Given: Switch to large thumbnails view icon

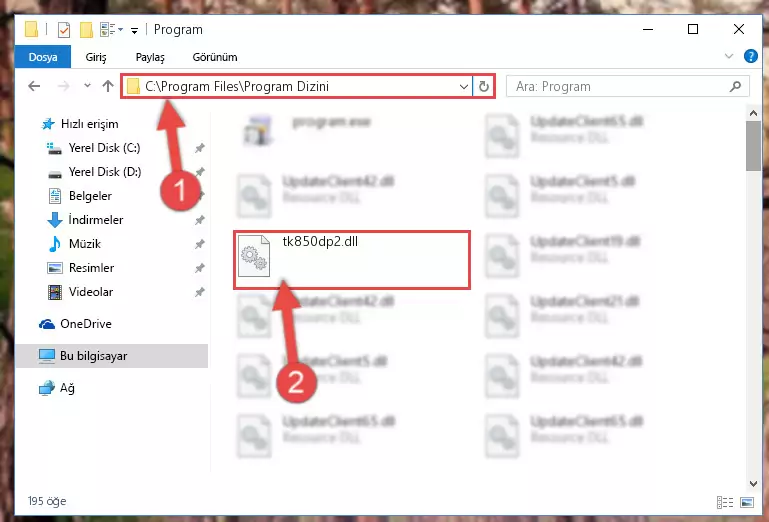Looking at the screenshot, I should [747, 502].
